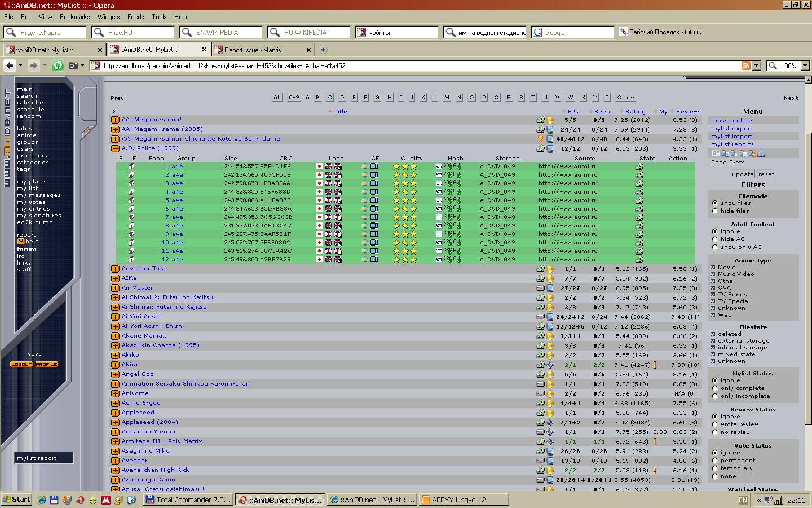Click the green reload page button
Screen dimensions: 812x508
pos(58,65)
